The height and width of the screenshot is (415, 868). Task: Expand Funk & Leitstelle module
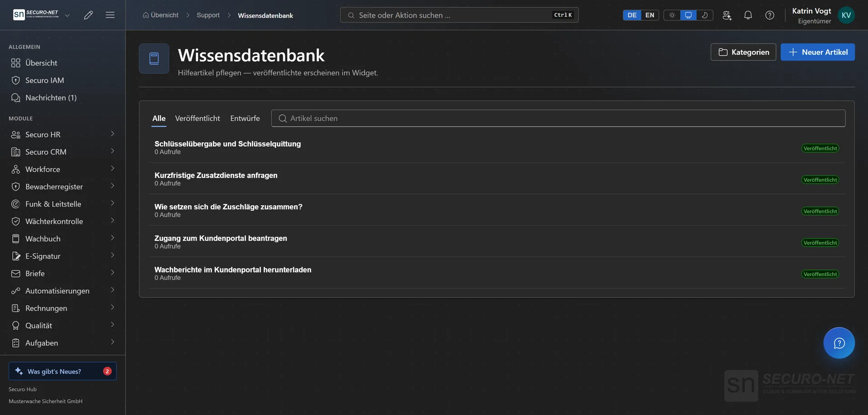click(63, 204)
